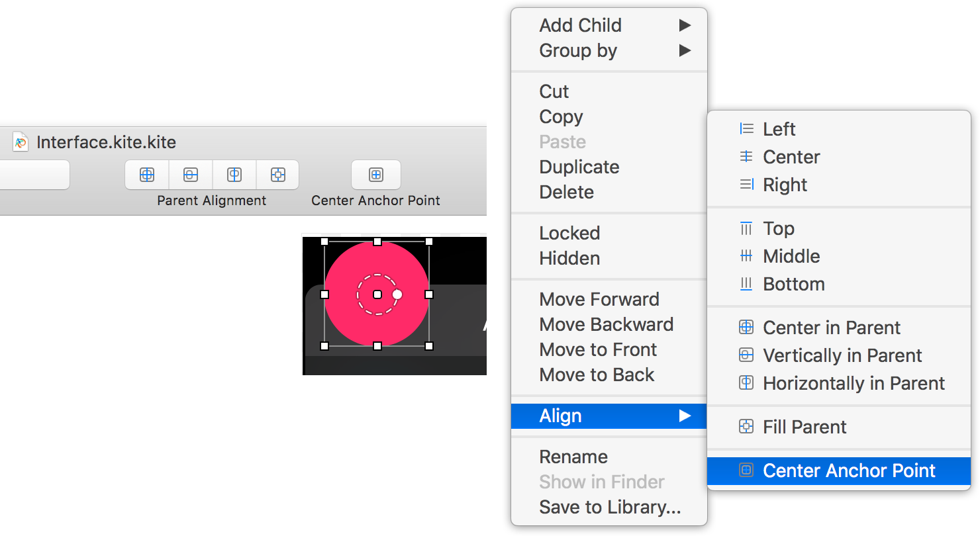Select Middle alignment in the submenu

tap(791, 256)
